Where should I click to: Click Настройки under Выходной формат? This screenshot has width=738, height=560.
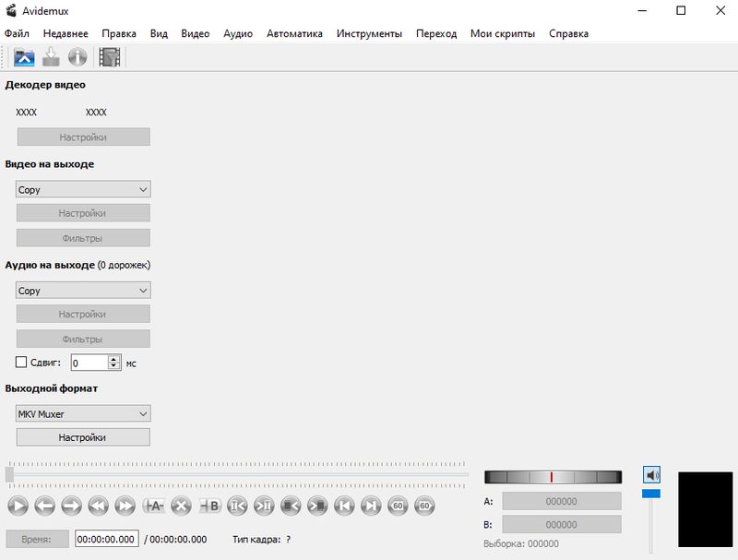pyautogui.click(x=83, y=437)
